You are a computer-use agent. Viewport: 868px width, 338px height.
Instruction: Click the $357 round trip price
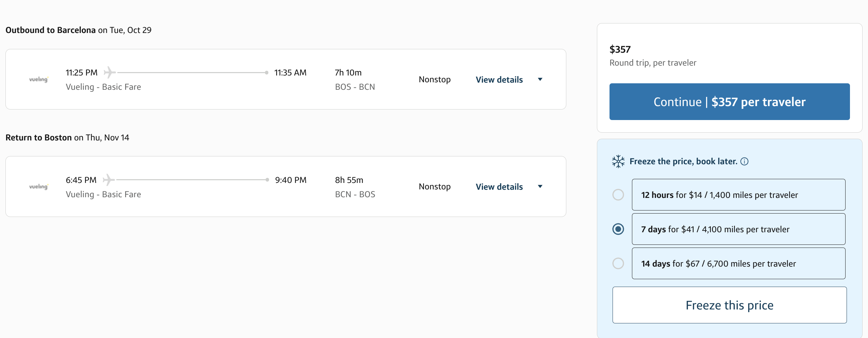tap(620, 49)
